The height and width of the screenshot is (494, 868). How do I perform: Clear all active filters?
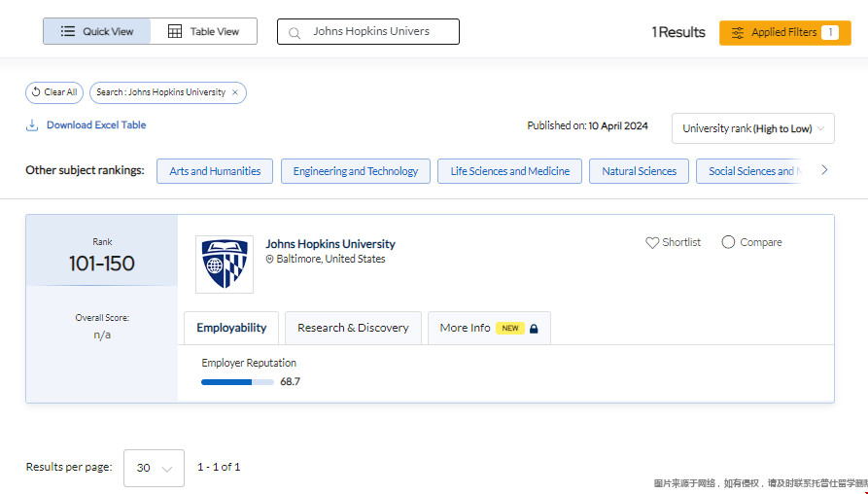pos(54,92)
